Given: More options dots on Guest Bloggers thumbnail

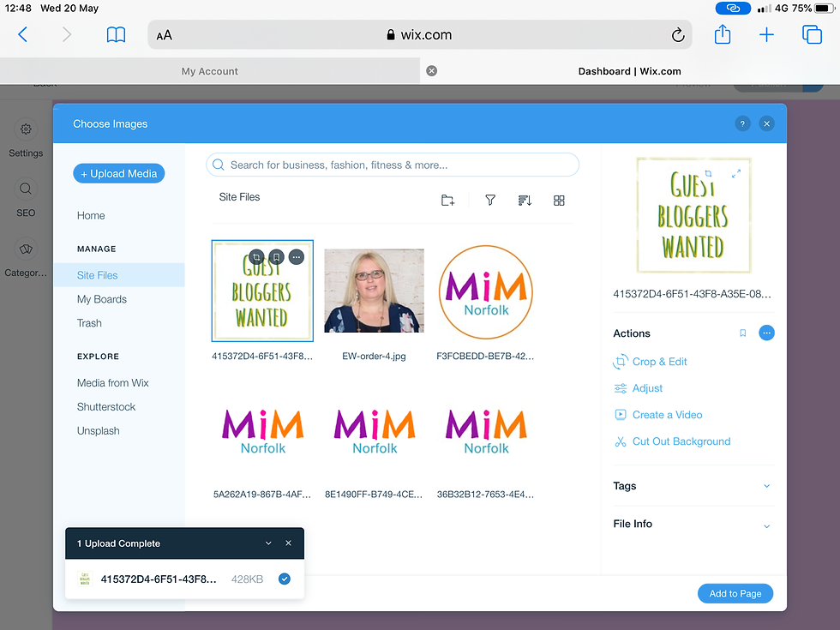Looking at the screenshot, I should (297, 257).
